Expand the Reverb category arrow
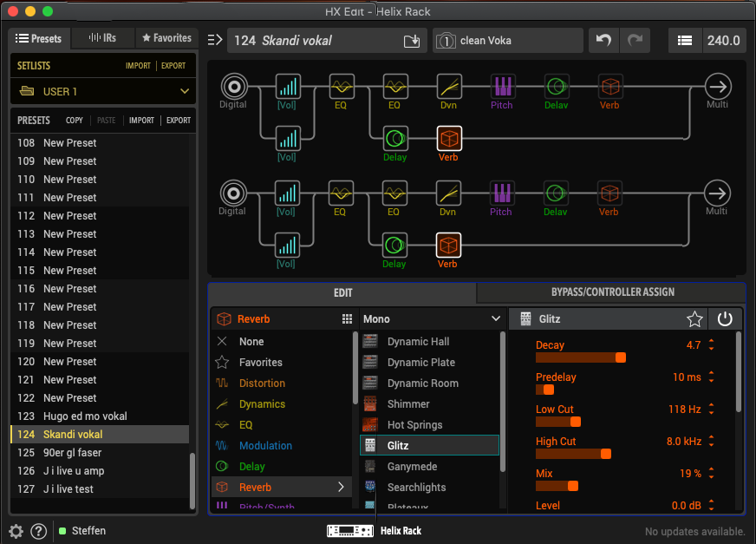The height and width of the screenshot is (544, 756). click(x=341, y=487)
